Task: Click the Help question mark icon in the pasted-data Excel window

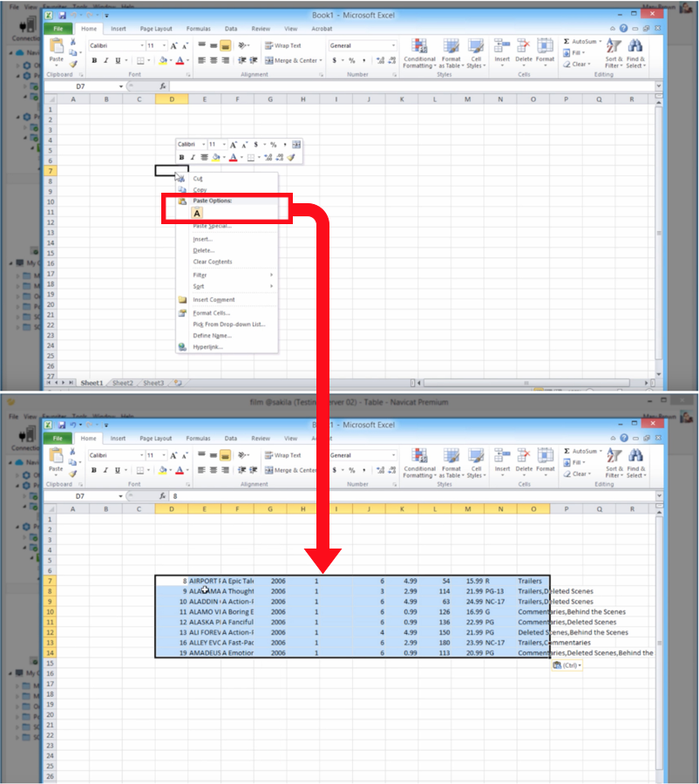Action: click(624, 438)
